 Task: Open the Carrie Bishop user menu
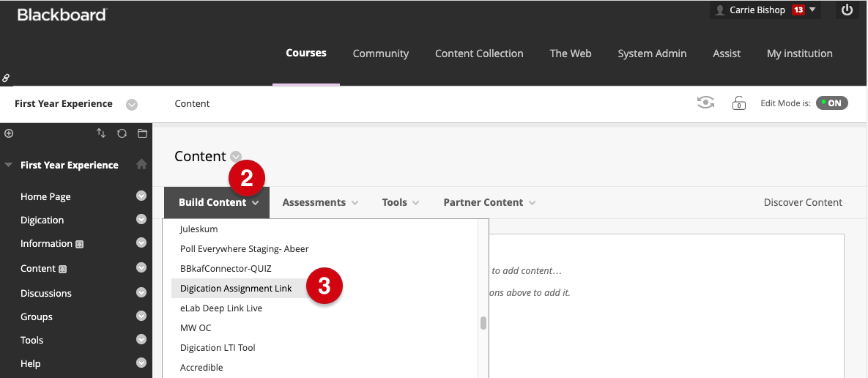click(x=757, y=10)
